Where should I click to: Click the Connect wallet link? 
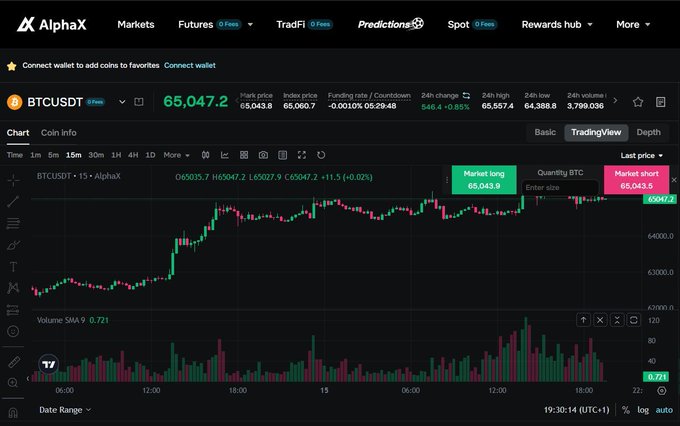click(190, 66)
